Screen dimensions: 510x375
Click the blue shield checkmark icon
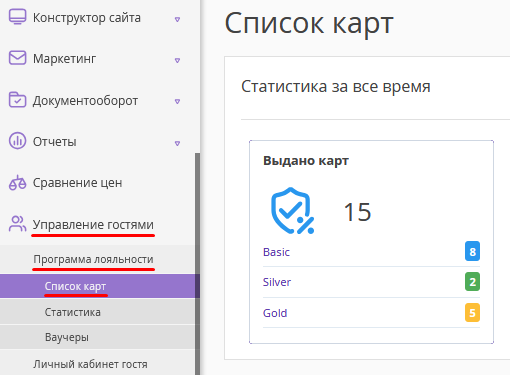pyautogui.click(x=292, y=211)
